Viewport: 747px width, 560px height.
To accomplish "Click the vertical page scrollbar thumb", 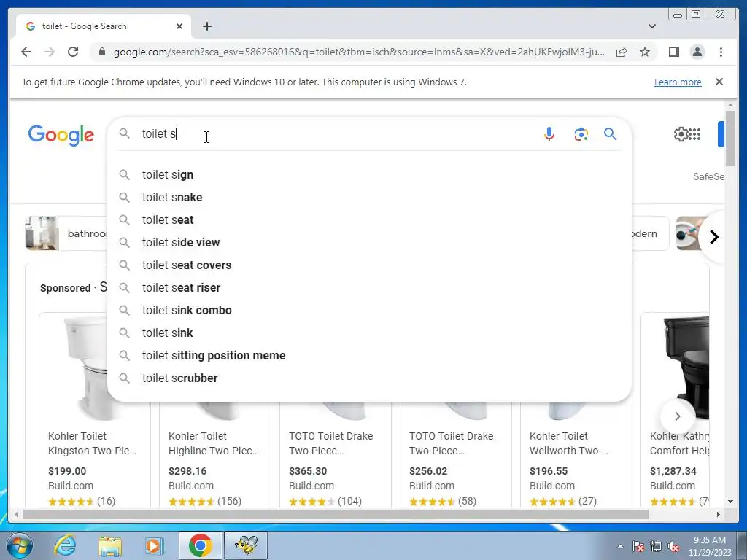I will click(730, 138).
